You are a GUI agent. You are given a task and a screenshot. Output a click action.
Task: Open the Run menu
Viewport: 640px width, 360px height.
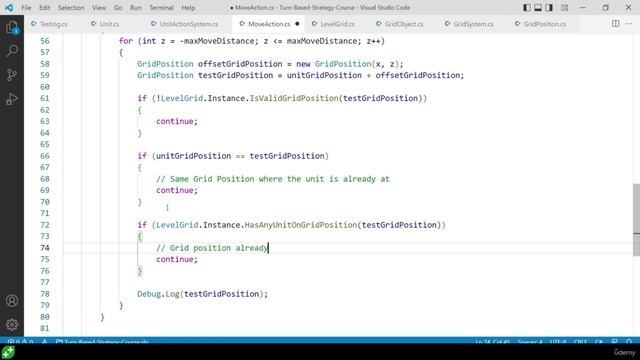pyautogui.click(x=136, y=8)
